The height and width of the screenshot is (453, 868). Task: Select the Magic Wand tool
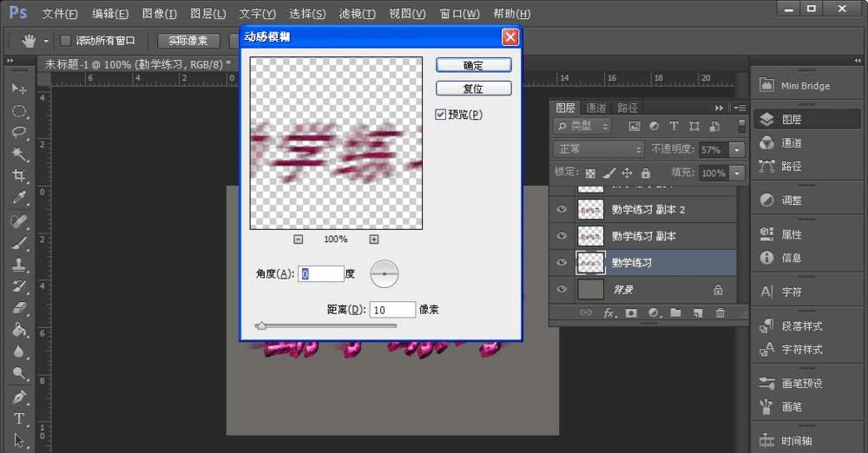pyautogui.click(x=19, y=154)
